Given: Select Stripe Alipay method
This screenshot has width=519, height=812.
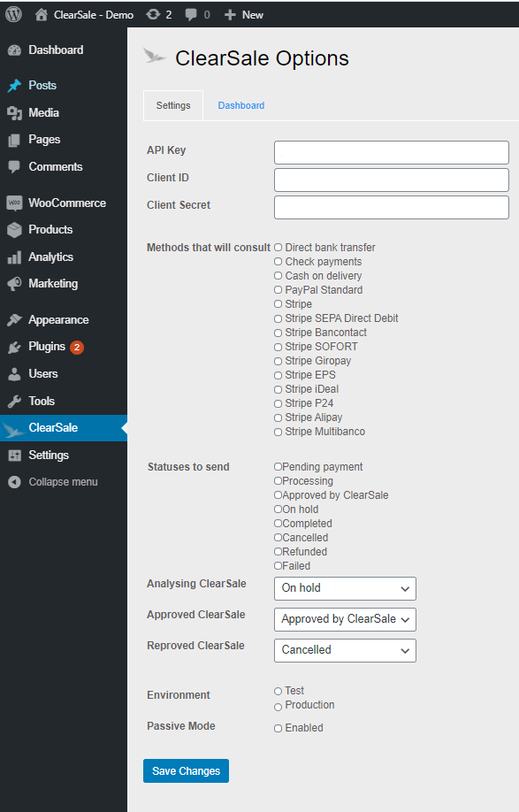Looking at the screenshot, I should coord(278,417).
